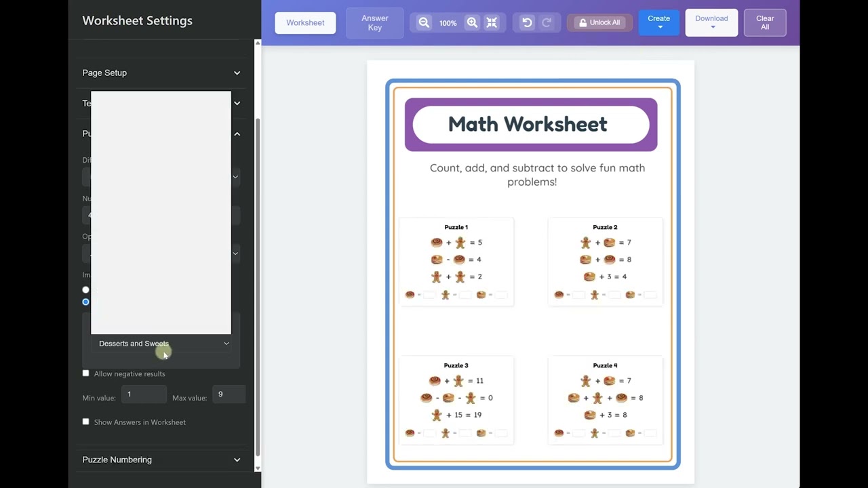
Task: Click the first gingerbread man in Puzzle 2
Action: pyautogui.click(x=586, y=242)
